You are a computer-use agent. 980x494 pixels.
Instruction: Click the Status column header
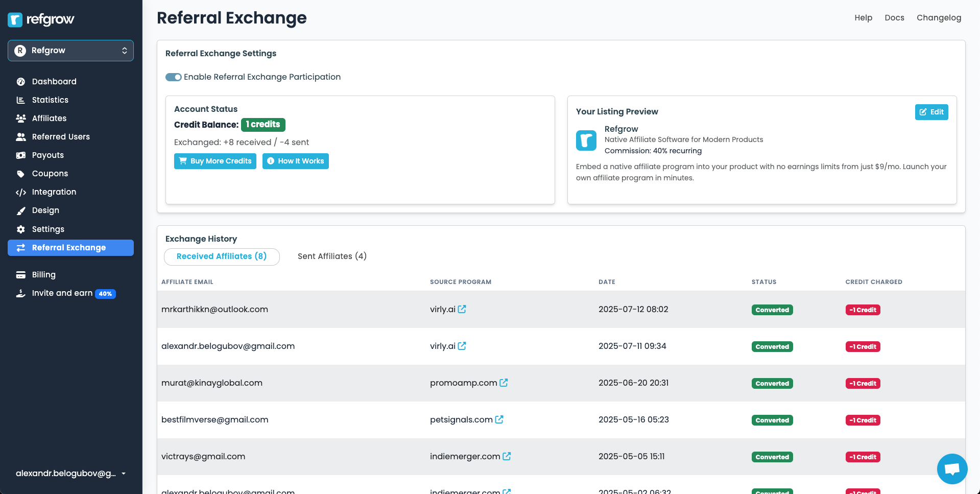point(764,282)
